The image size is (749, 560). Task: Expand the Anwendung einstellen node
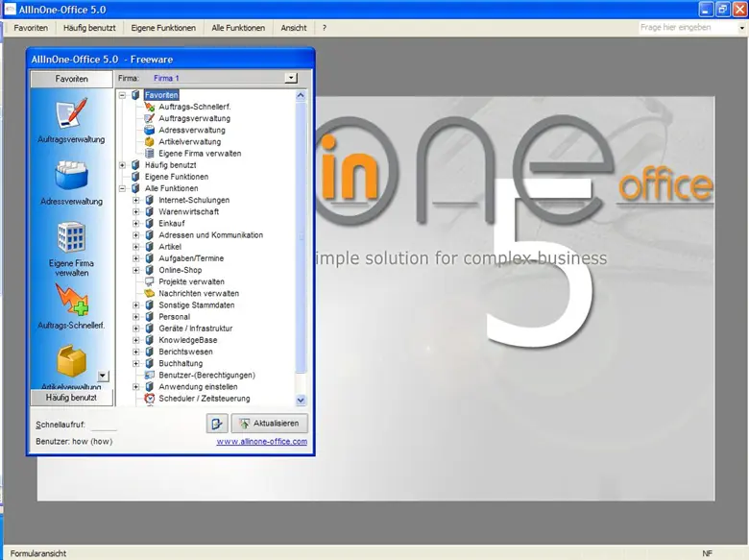point(136,387)
